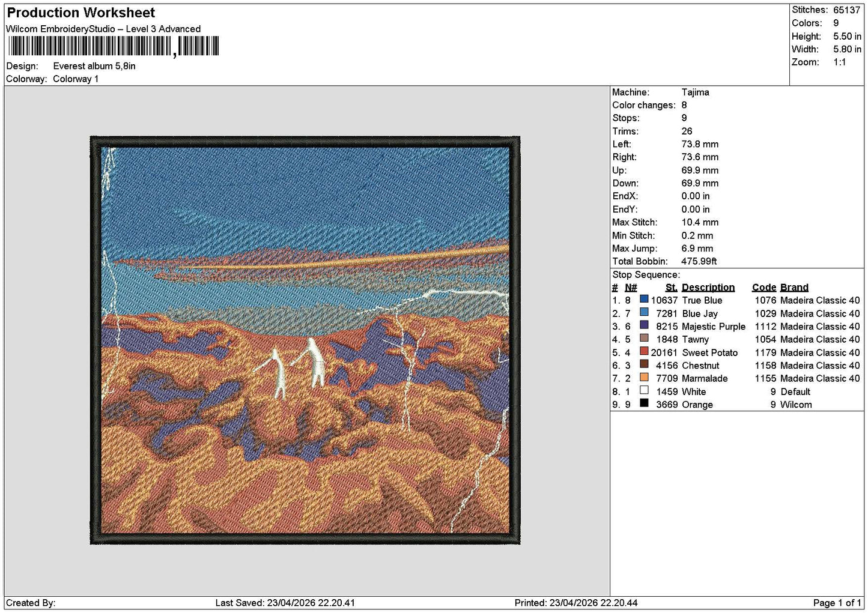Click the Chestnut description text
Viewport: 868px width, 613px height.
pos(700,366)
